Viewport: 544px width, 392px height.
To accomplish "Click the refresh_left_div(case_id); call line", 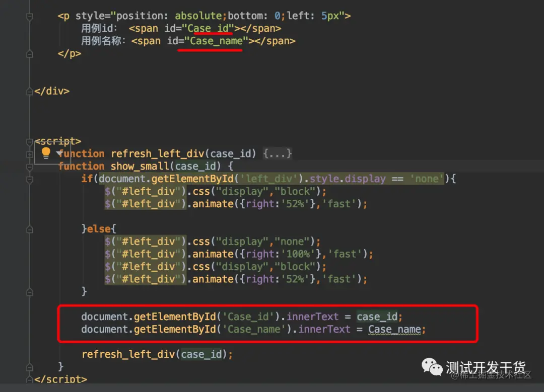I will (157, 354).
